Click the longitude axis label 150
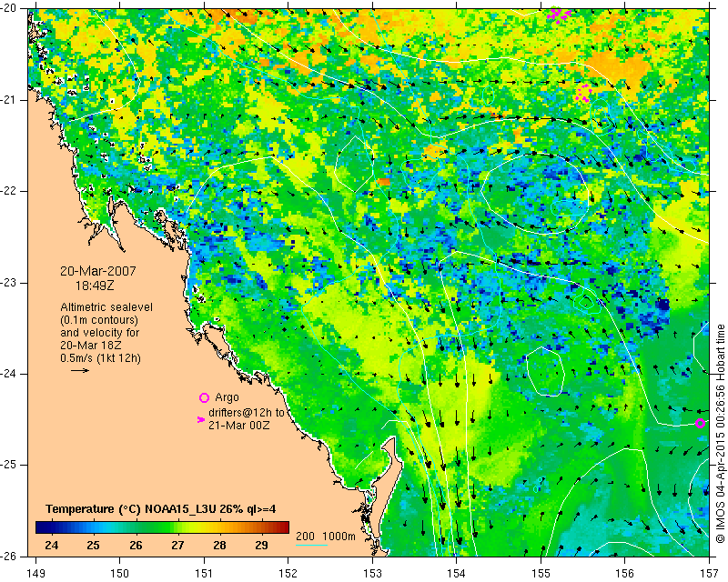Viewport: 728px width, 582px height. tap(120, 574)
